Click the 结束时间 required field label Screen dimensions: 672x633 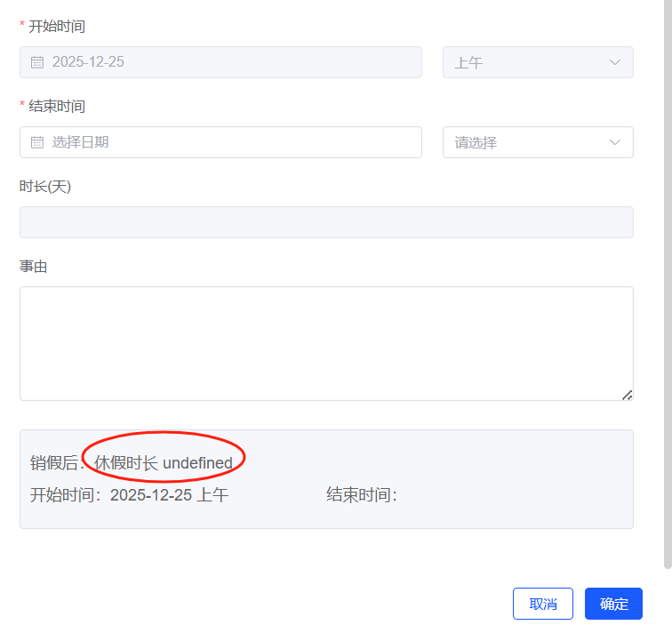56,107
